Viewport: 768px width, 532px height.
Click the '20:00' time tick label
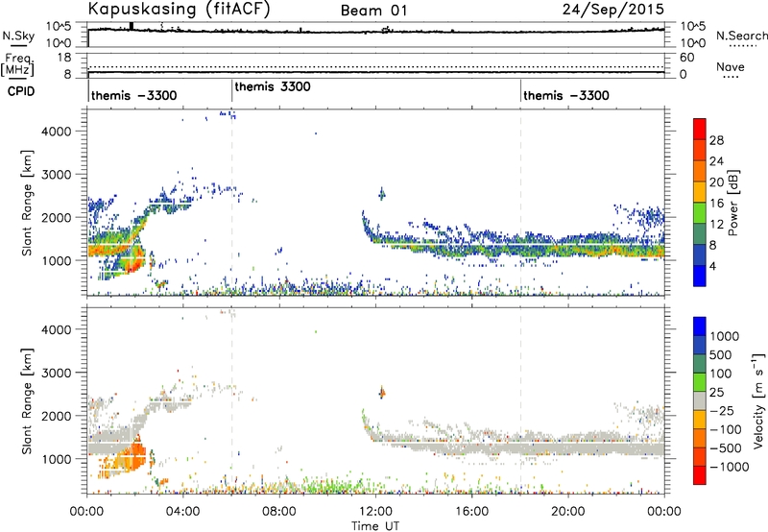coord(568,512)
